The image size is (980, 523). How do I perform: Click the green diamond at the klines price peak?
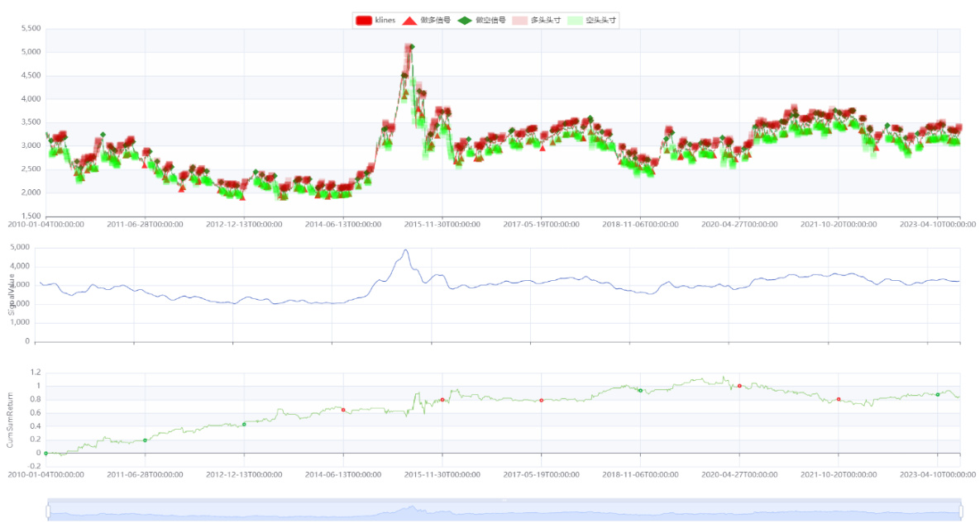pos(412,47)
